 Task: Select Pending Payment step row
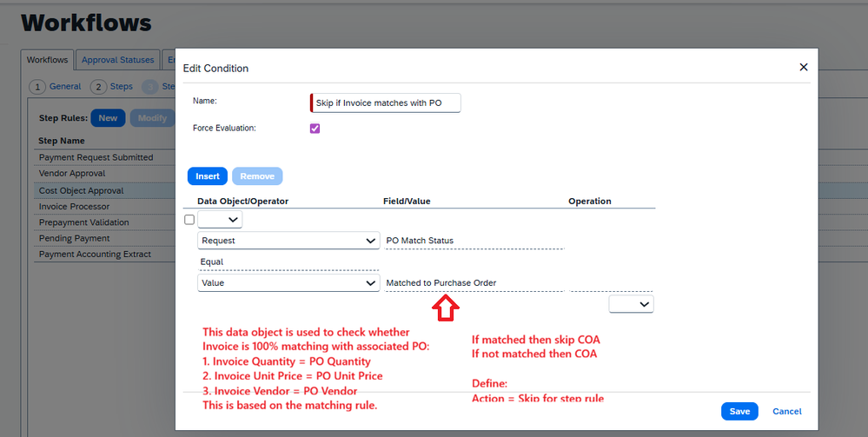[104, 238]
